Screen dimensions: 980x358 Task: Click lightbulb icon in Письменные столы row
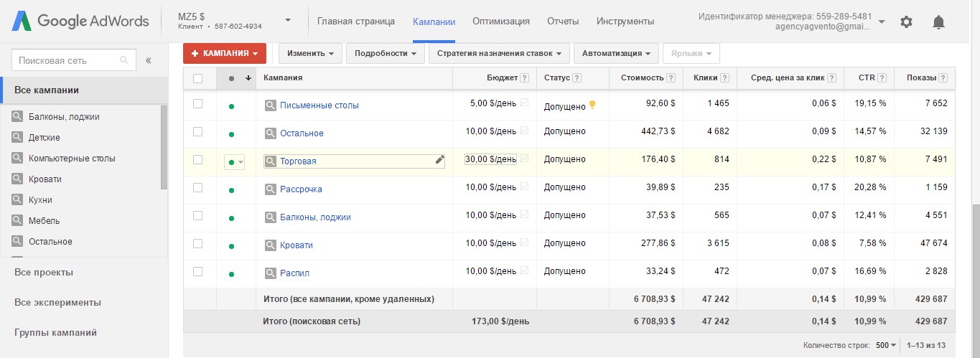(x=592, y=105)
